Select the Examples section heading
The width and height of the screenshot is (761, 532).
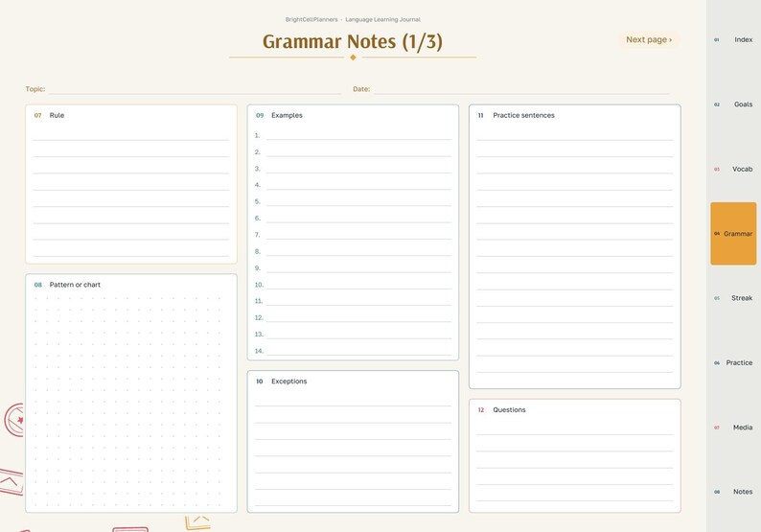[287, 116]
